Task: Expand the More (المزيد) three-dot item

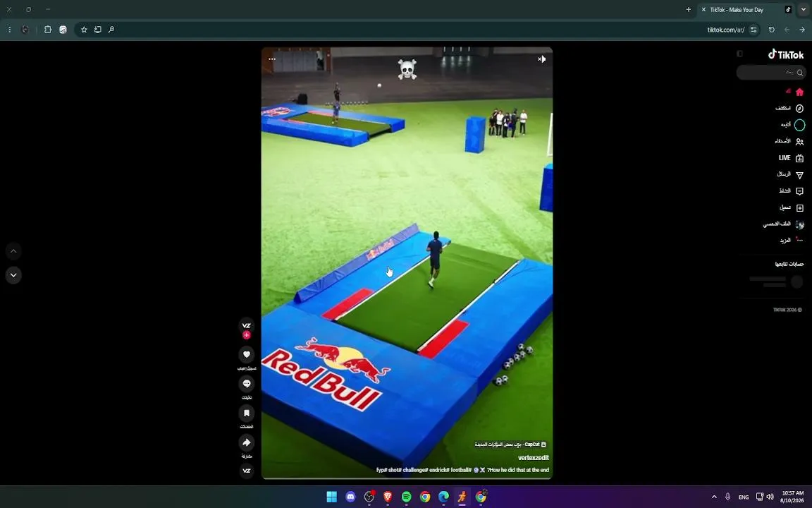Action: point(792,241)
